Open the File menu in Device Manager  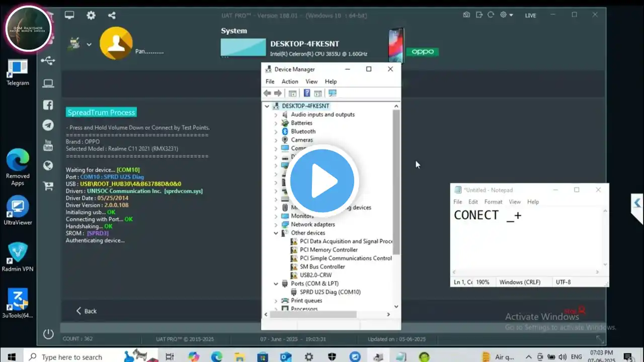[x=270, y=81]
